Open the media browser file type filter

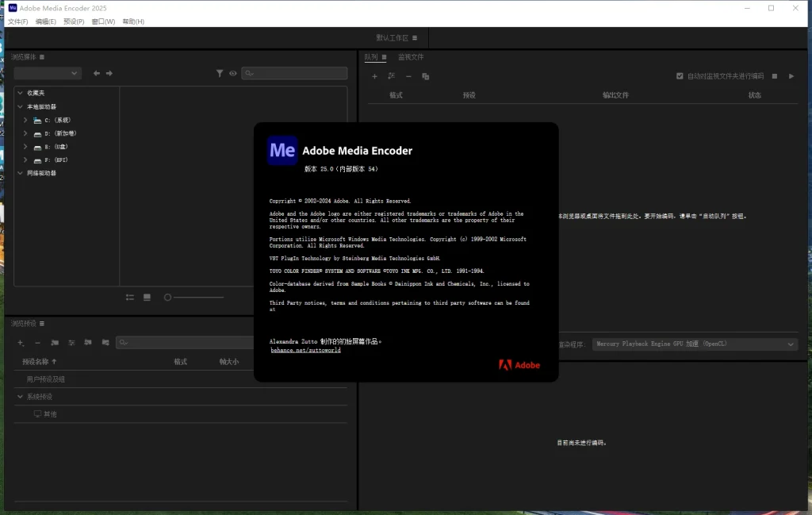[x=220, y=74]
